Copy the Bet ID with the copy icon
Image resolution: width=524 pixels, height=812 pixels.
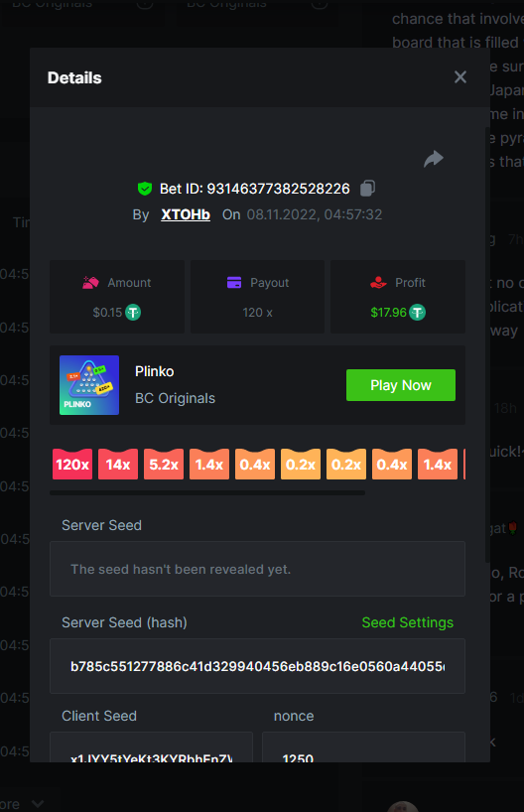click(367, 188)
